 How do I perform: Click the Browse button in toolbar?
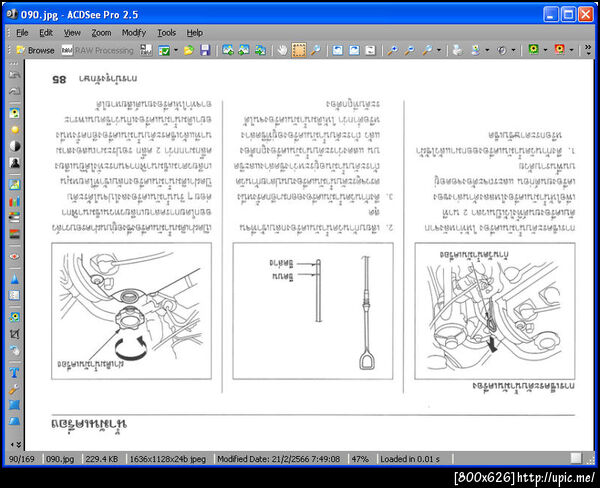(x=35, y=50)
